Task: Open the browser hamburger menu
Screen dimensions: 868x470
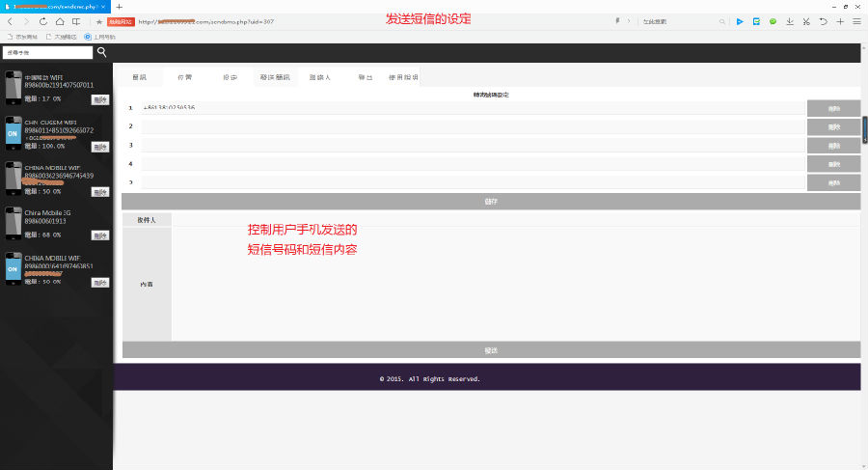Action: click(x=857, y=21)
